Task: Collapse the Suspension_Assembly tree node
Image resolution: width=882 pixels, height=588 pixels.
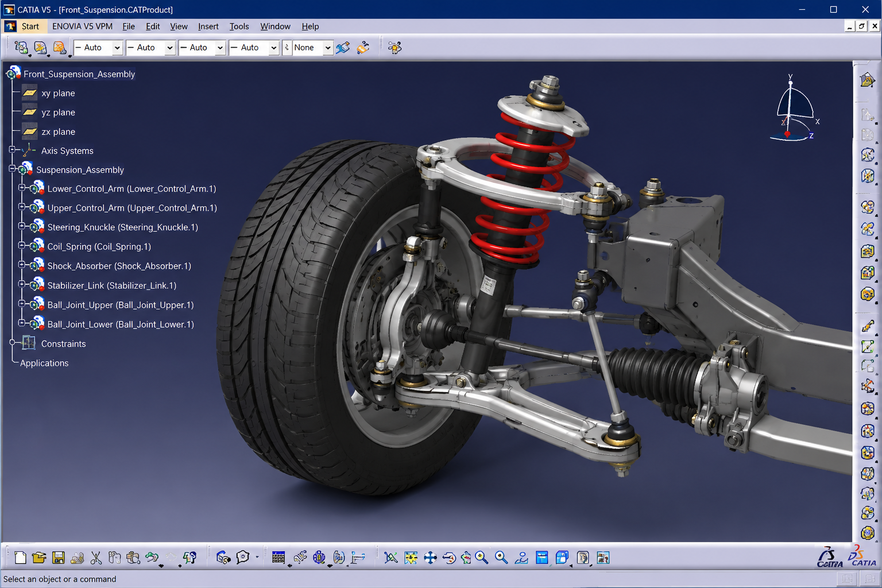Action: (12, 169)
